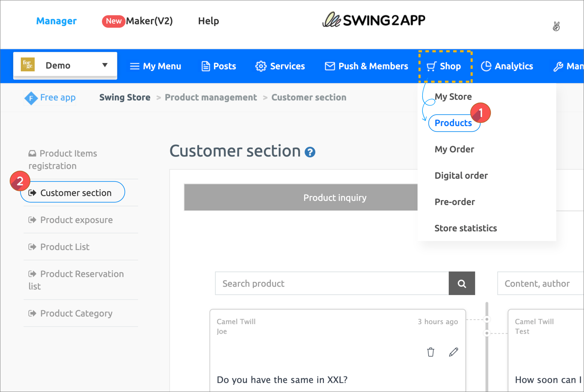Delete Joe's inquiry with trash icon
This screenshot has height=392, width=584.
pyautogui.click(x=430, y=352)
